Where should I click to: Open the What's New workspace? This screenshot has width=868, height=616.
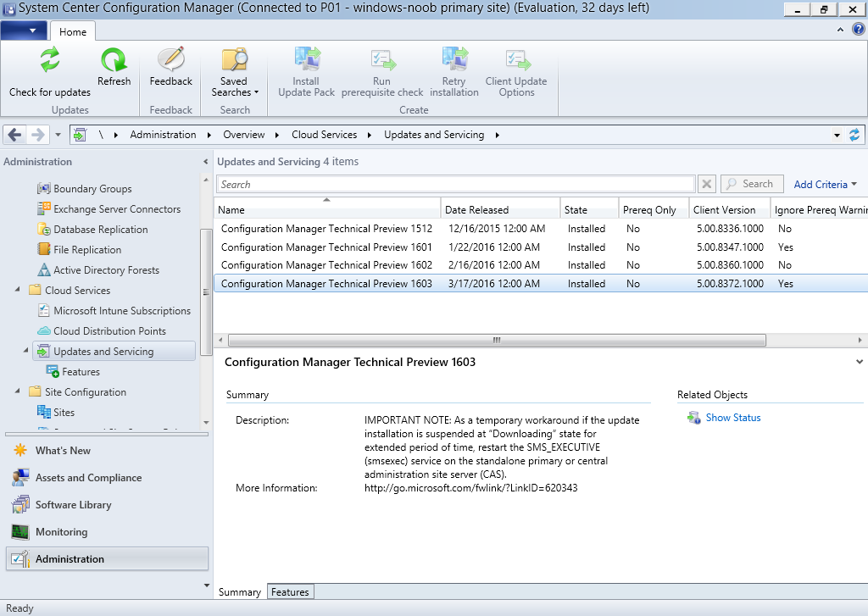[63, 451]
